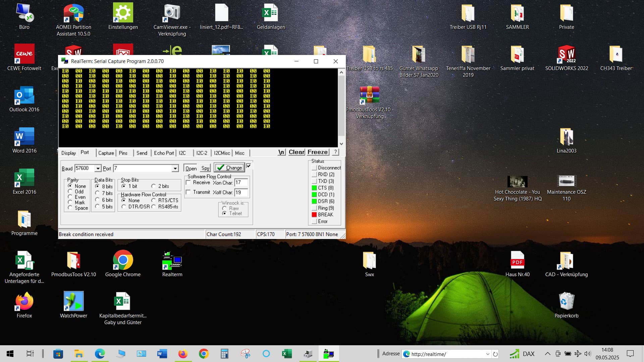The width and height of the screenshot is (644, 362).
Task: Launch the WatchPower desktop icon
Action: 73,305
